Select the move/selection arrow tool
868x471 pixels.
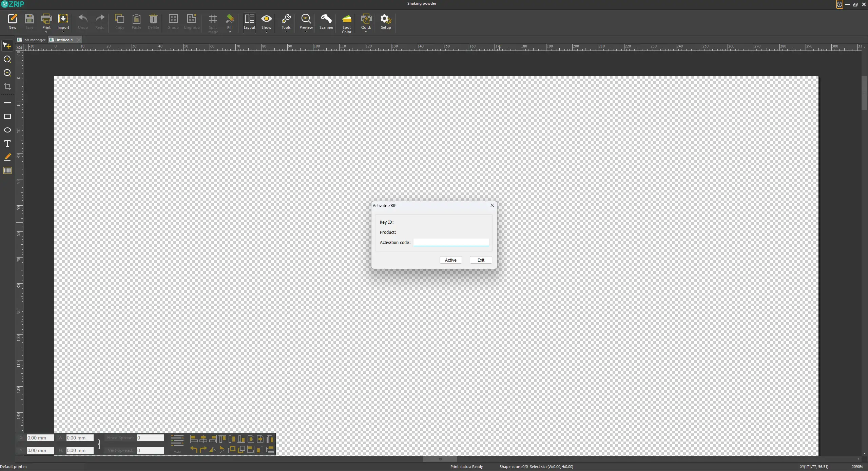coord(7,46)
